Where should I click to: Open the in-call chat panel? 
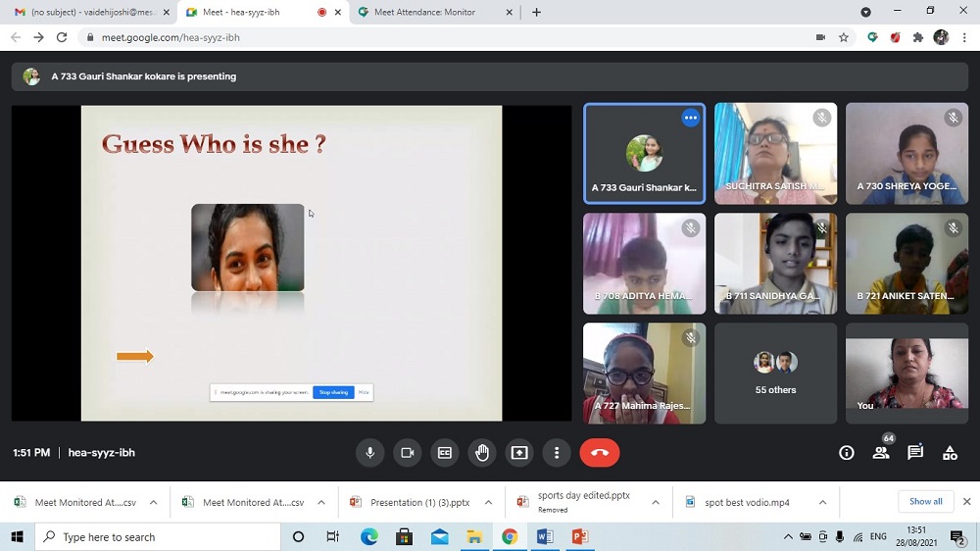pos(915,453)
